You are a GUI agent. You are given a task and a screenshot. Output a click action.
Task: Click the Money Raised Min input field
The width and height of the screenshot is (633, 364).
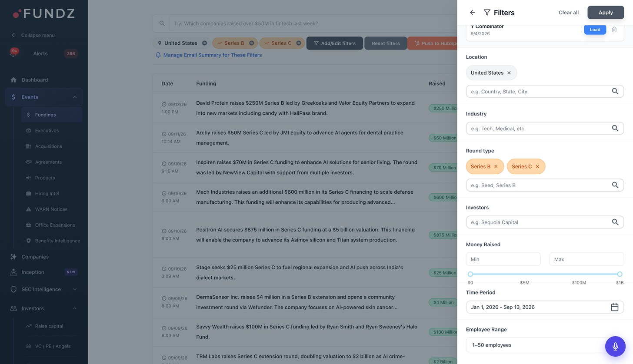503,259
